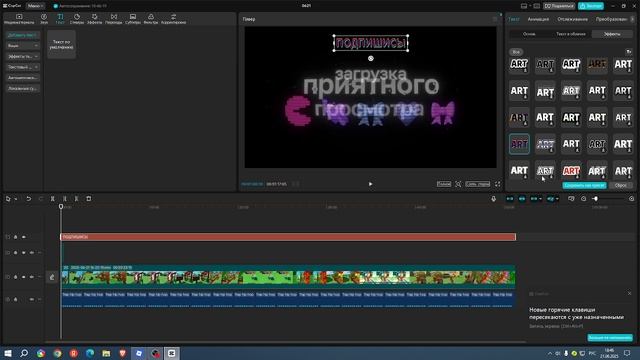640x360 pixels.
Task: Click the player options menu icon at top right
Action: 495,19
